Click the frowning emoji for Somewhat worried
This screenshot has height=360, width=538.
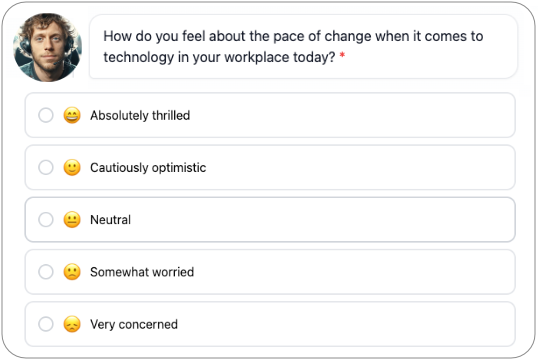pos(72,272)
